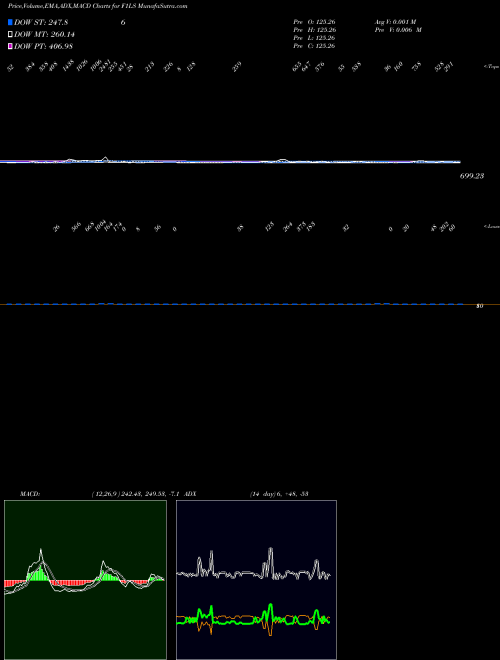Select the 'Pre L: 125.26' value

click(314, 38)
